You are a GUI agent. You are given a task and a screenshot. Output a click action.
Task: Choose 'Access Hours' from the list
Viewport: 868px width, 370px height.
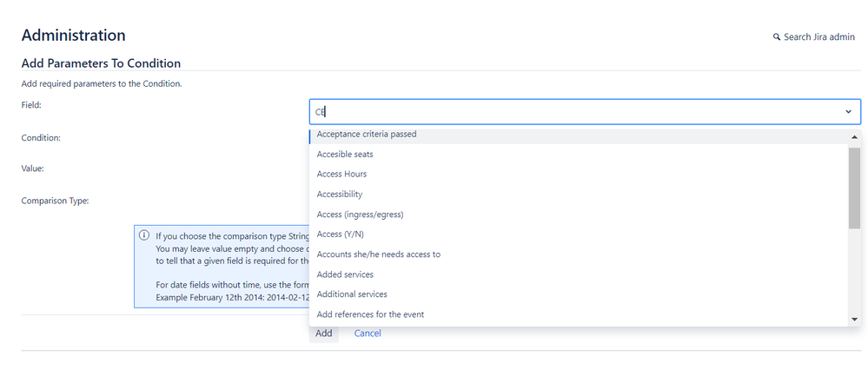578,175
